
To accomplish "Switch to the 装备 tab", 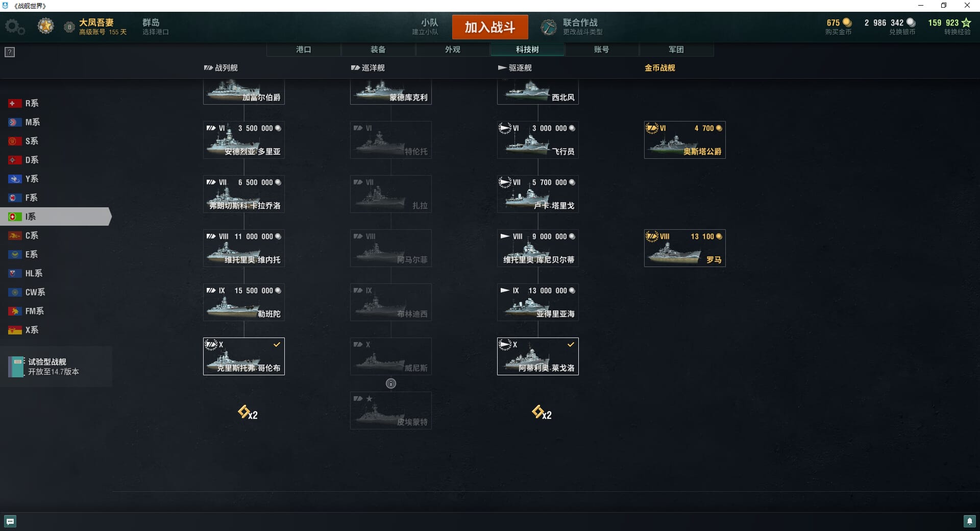I will (378, 50).
